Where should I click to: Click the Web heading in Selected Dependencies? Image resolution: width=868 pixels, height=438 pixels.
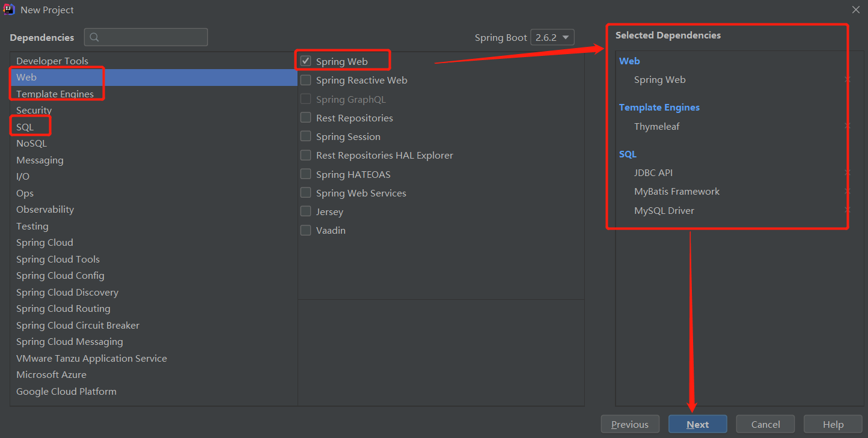pyautogui.click(x=629, y=61)
